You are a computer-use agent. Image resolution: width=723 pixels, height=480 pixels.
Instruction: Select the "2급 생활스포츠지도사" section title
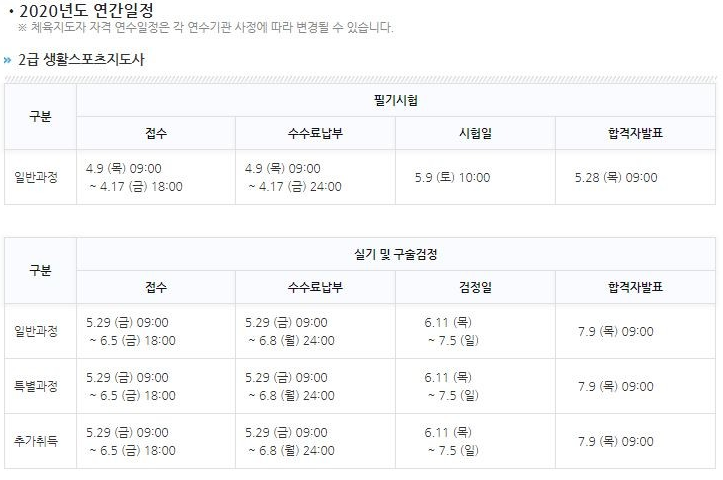click(x=82, y=60)
